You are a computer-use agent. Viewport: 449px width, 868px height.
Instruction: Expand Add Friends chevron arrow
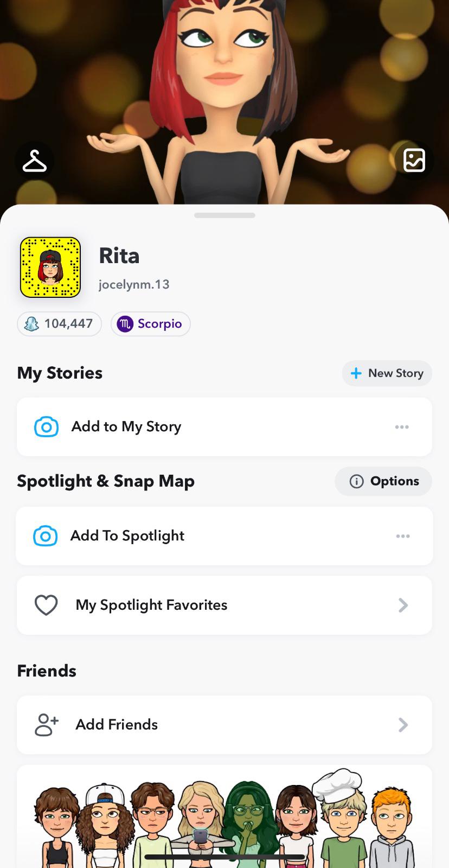(x=403, y=725)
